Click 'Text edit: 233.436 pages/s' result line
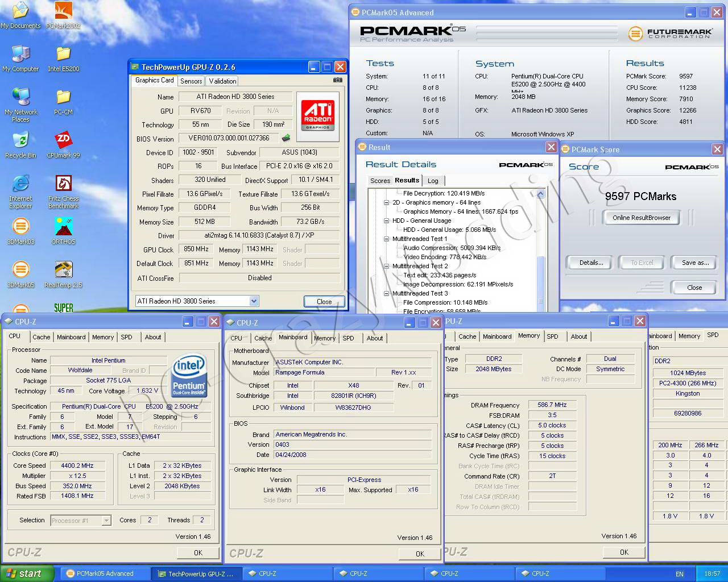This screenshot has height=582, width=728. click(439, 275)
